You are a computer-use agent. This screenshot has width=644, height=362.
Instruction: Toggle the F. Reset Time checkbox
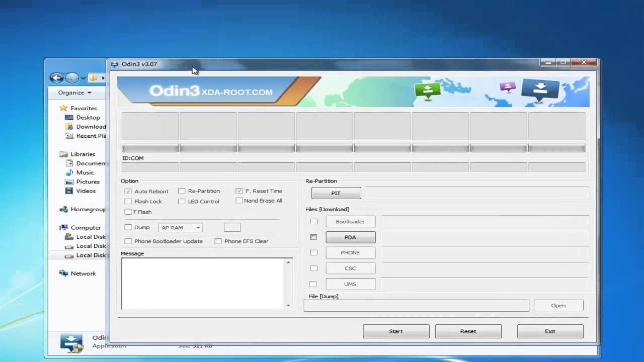(239, 191)
